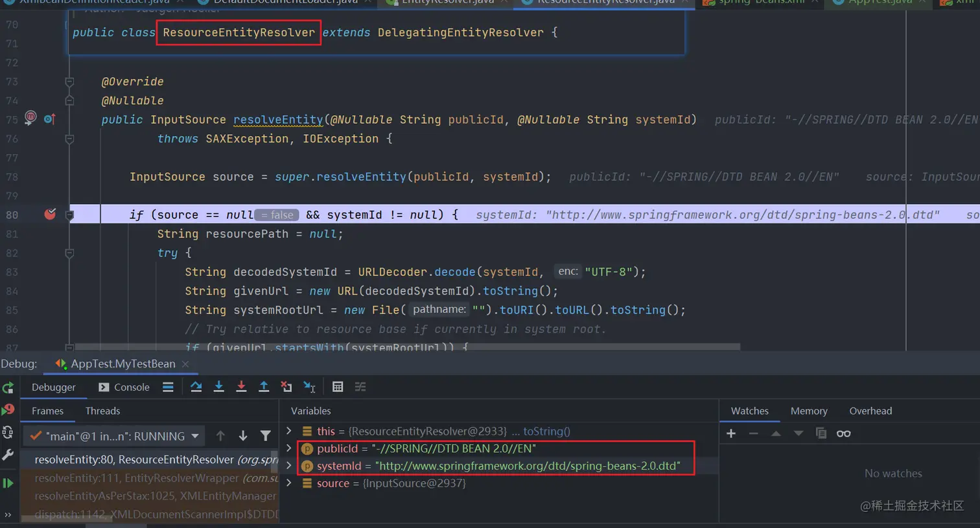This screenshot has height=528, width=980.
Task: Open the Memory tab
Action: point(809,411)
